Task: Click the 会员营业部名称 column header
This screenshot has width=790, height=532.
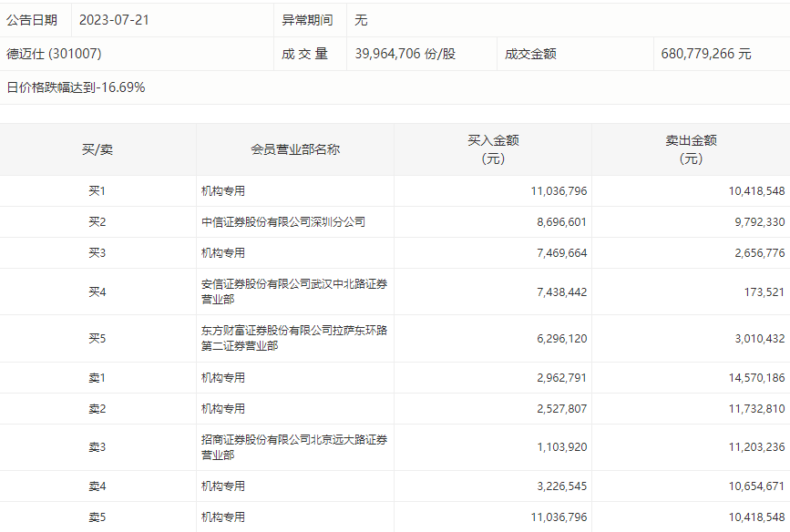Action: pyautogui.click(x=295, y=149)
